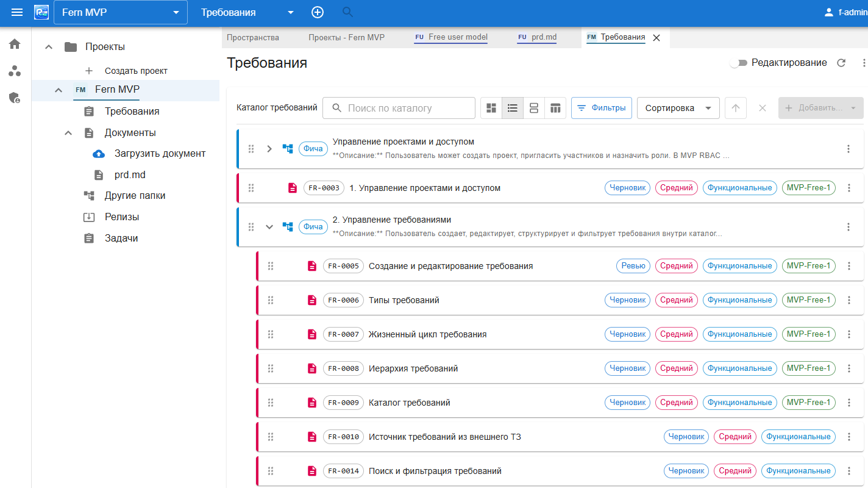
Task: Open the workspaces cluster sidebar icon
Action: point(15,71)
